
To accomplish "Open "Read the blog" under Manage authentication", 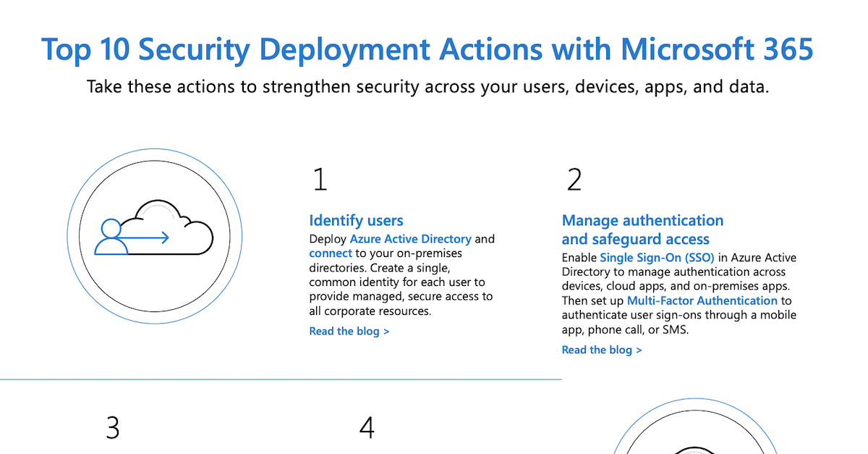I will (x=601, y=350).
